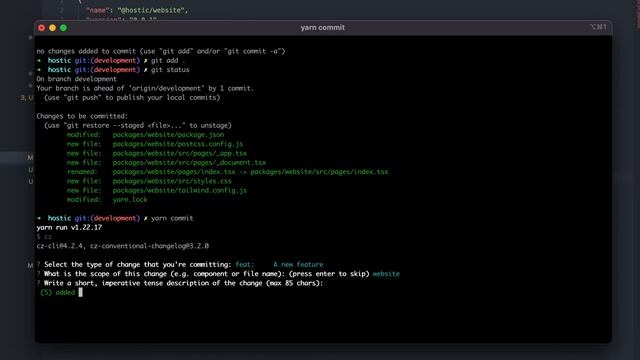The width and height of the screenshot is (640, 360).
Task: Click 'packages/website/package.json' modified file line
Action: (145, 135)
